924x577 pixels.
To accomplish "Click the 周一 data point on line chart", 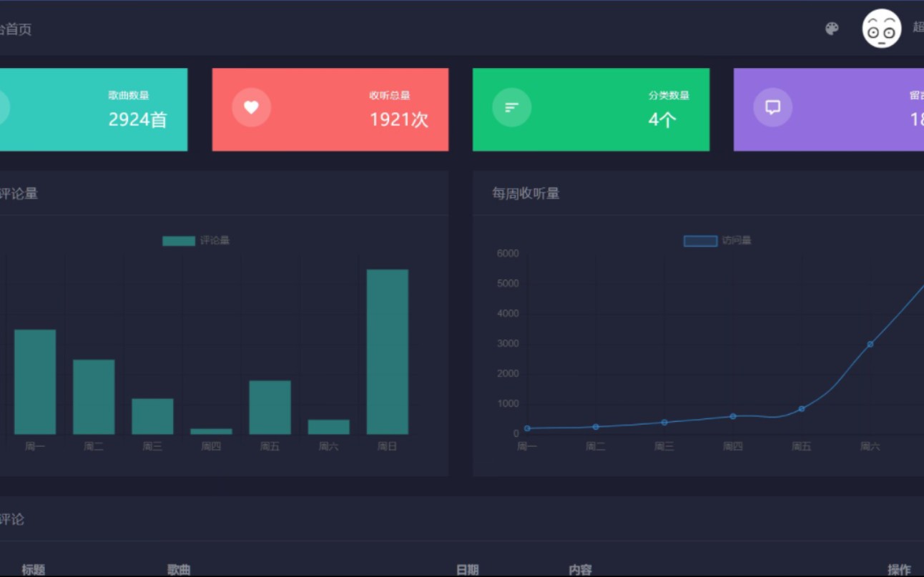I will click(x=527, y=428).
